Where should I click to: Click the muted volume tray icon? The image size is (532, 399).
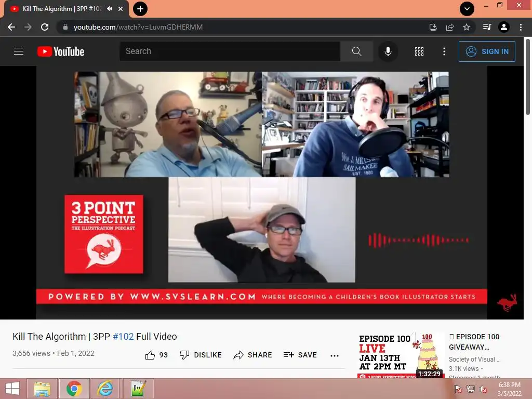coord(483,389)
